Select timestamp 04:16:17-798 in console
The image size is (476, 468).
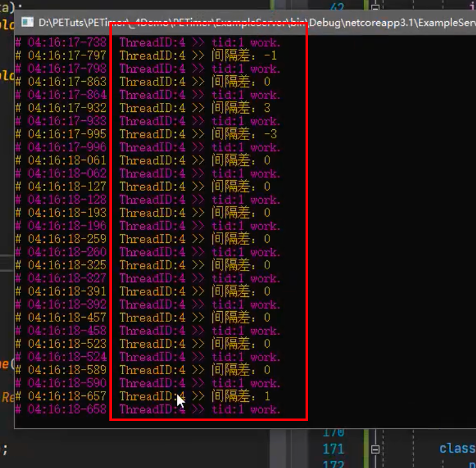(67, 69)
